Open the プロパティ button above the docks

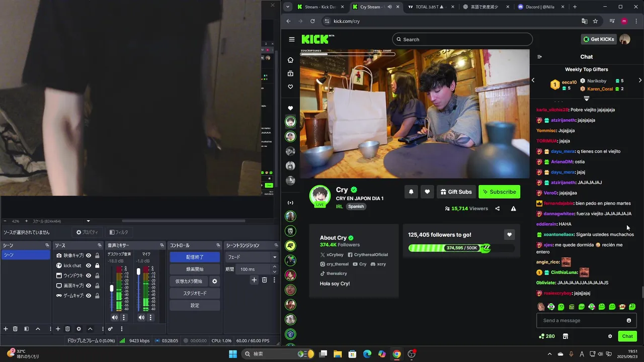pyautogui.click(x=87, y=232)
